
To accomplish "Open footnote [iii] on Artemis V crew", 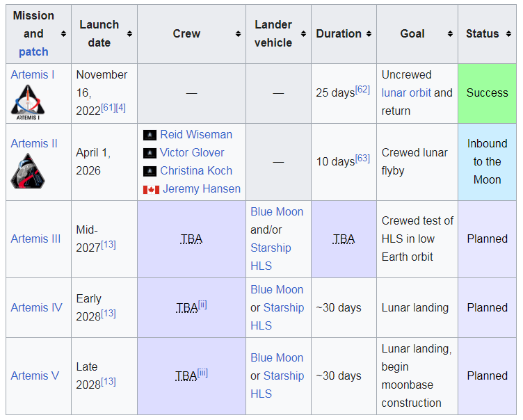I will [x=202, y=373].
